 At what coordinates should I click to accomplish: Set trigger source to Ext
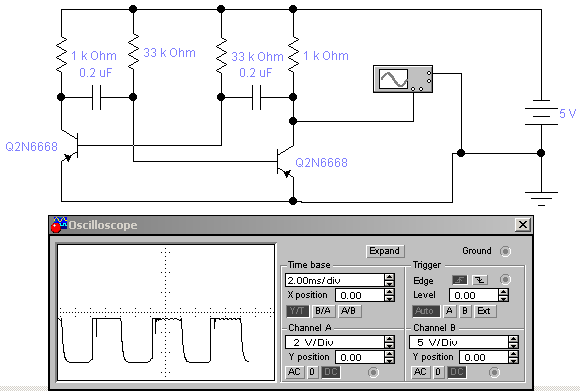484,311
